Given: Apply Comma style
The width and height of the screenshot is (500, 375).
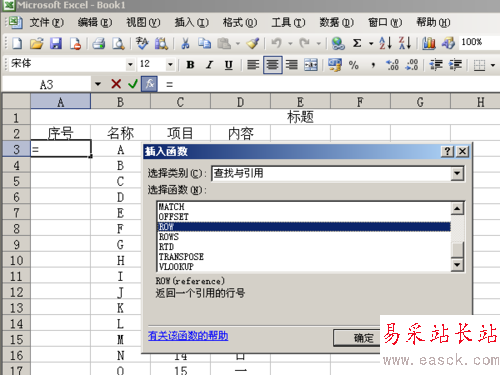Looking at the screenshot, I should point(373,65).
